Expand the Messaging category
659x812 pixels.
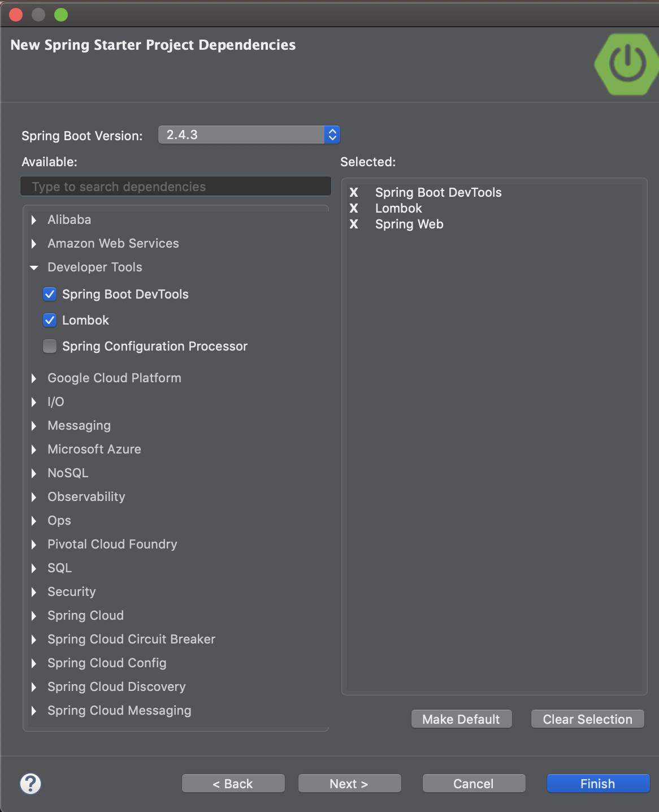coord(34,426)
